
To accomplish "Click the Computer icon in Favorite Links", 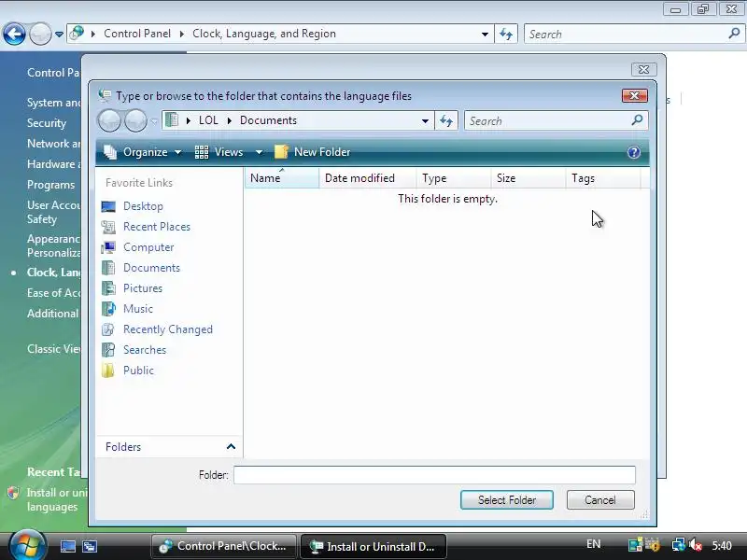I will pos(108,247).
